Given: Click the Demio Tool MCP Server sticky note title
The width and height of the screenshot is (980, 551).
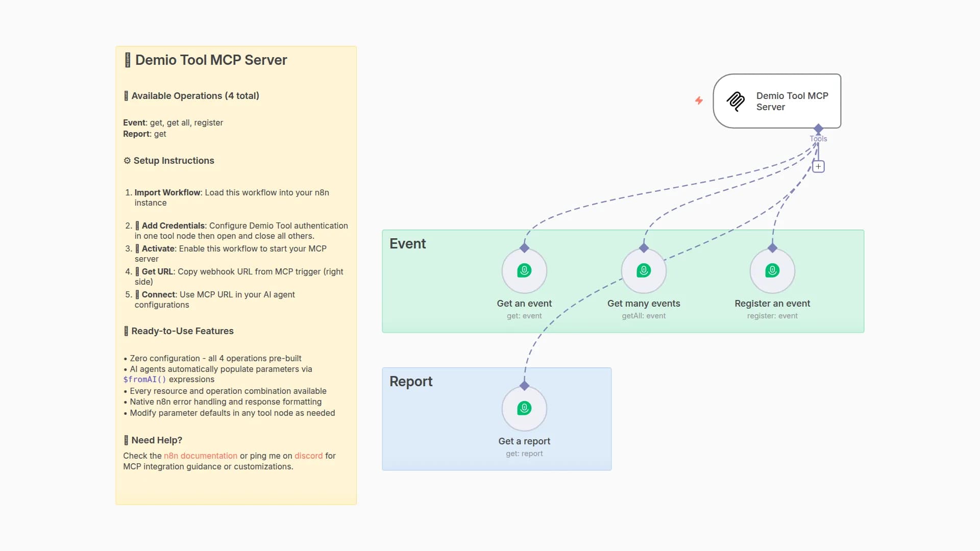Looking at the screenshot, I should click(210, 60).
